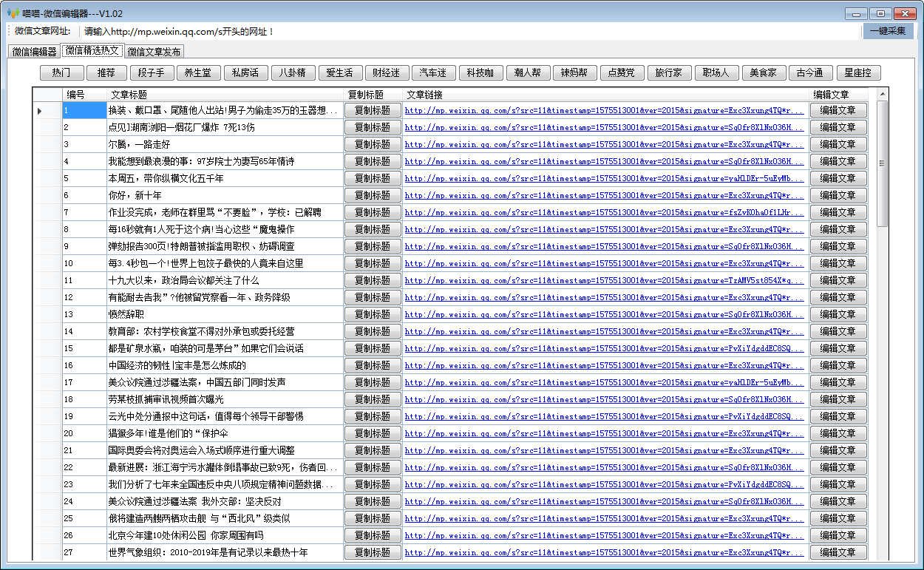The image size is (924, 570).
Task: Click the scrollbar up arrow
Action: (881, 94)
